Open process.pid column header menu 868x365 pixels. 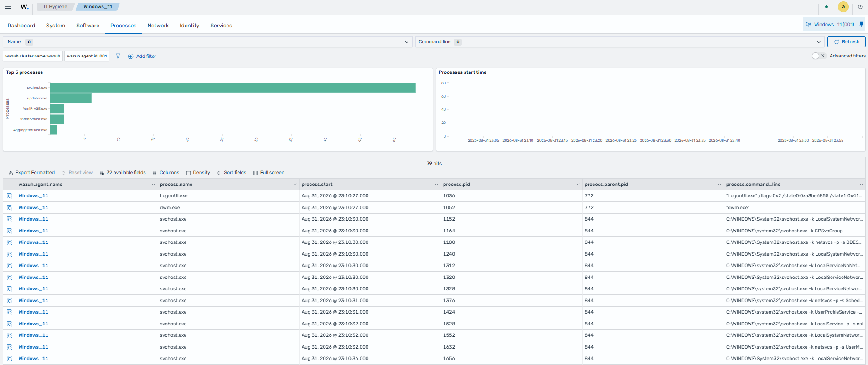(x=578, y=185)
